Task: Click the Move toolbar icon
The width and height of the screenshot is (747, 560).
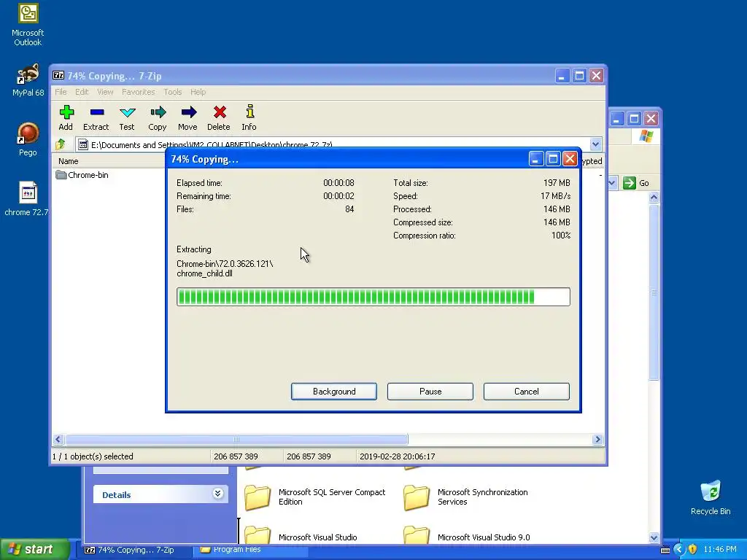Action: click(187, 117)
